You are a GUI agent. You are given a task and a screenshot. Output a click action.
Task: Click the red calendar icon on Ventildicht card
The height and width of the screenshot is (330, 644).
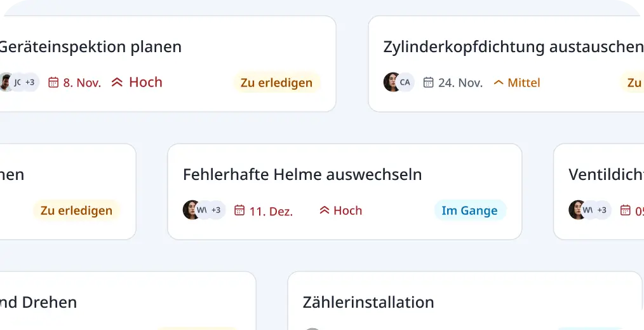click(x=625, y=210)
